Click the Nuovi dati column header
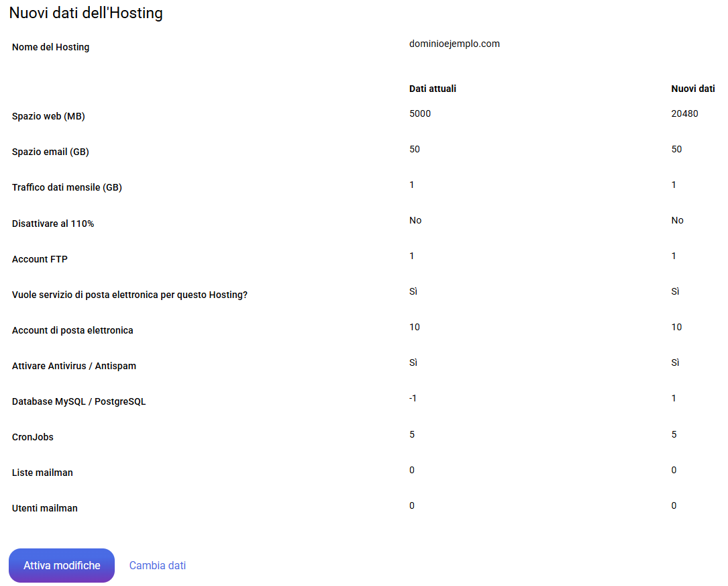Image resolution: width=728 pixels, height=586 pixels. point(693,89)
